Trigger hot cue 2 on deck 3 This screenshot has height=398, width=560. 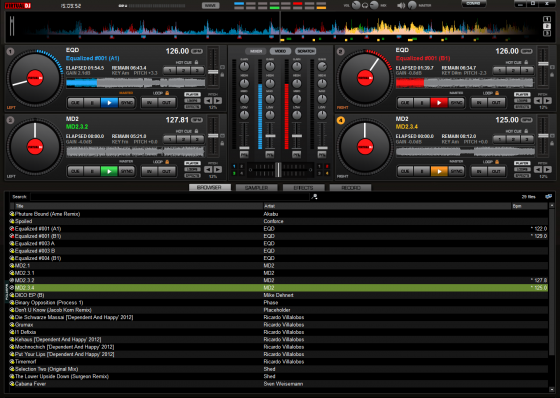click(184, 139)
